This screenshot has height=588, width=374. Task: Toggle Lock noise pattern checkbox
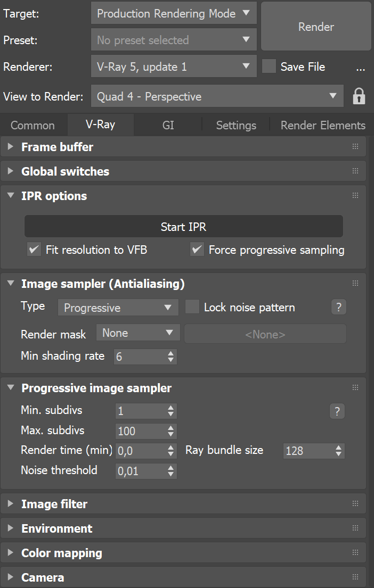[x=192, y=307]
